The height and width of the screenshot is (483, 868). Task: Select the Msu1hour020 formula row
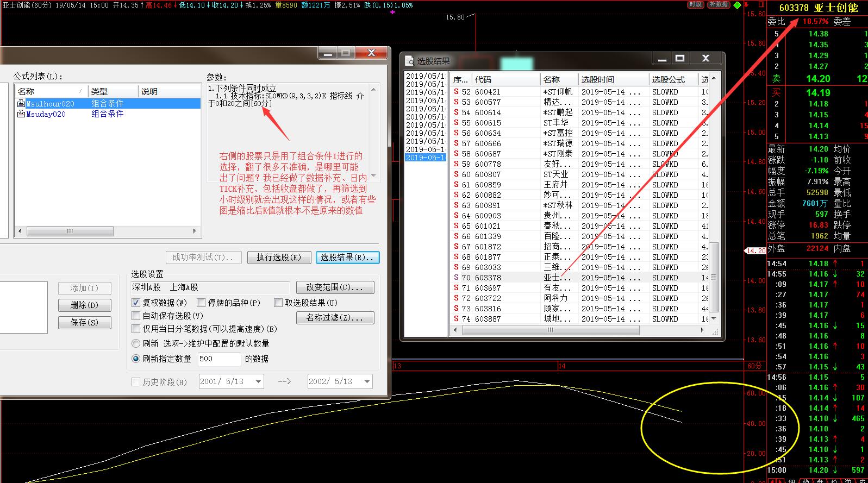[108, 103]
